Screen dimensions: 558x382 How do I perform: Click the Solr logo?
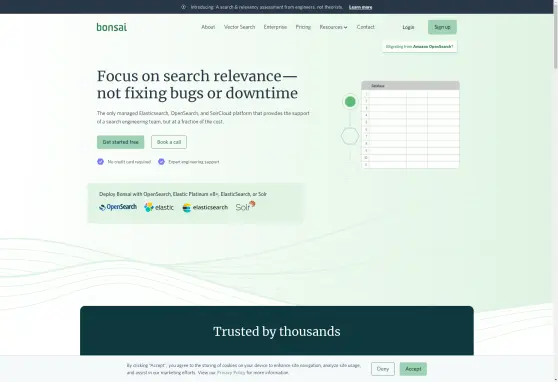(246, 206)
